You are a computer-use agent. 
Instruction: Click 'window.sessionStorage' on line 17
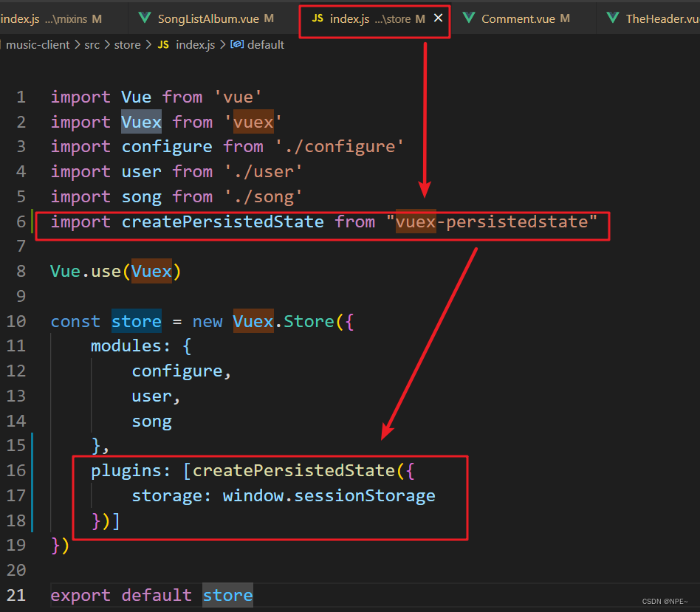point(329,496)
